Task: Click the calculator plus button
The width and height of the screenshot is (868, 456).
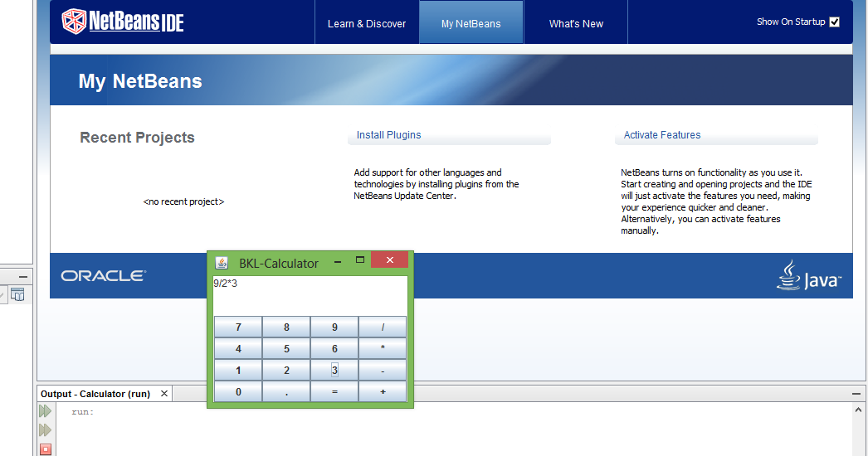Action: pos(383,392)
